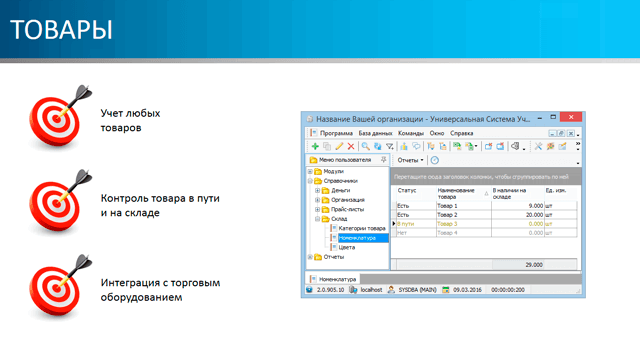
Task: Click the printer toolbar icon
Action: tap(515, 146)
